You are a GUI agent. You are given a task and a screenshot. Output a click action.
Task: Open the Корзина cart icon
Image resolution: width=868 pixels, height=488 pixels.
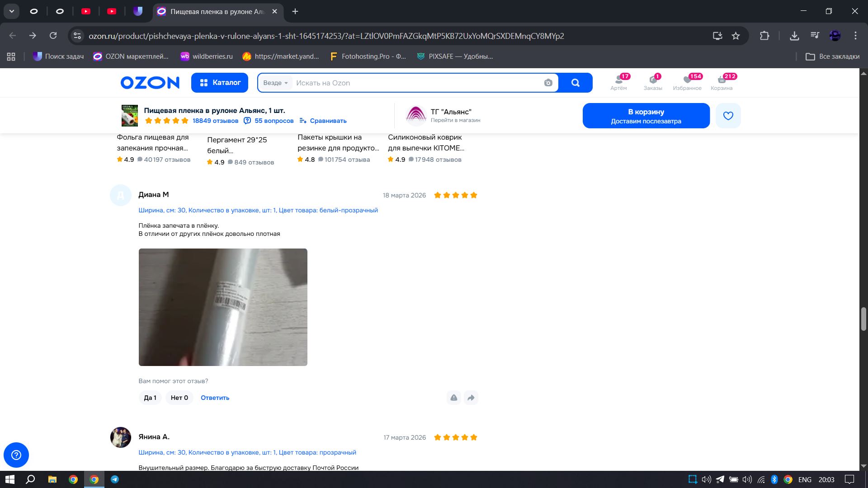pos(721,82)
